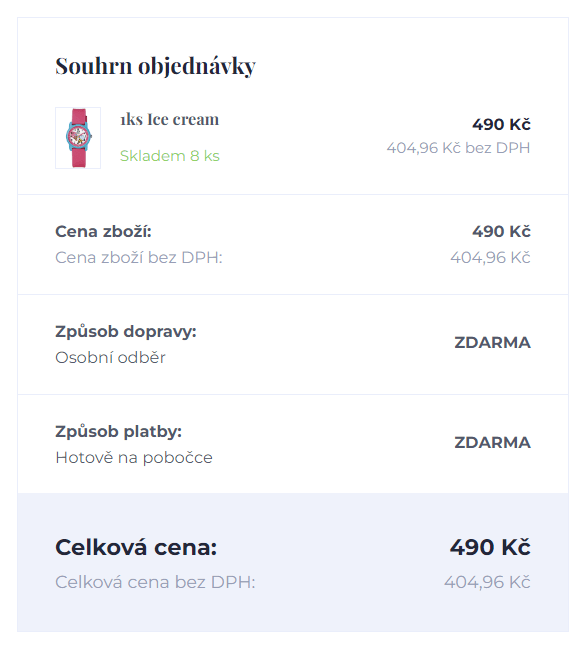
Task: Click the total 404,96 Kč without VAT
Action: click(488, 582)
